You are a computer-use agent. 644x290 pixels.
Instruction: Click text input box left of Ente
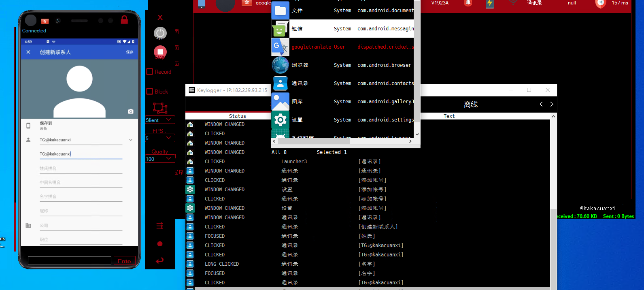[70, 261]
